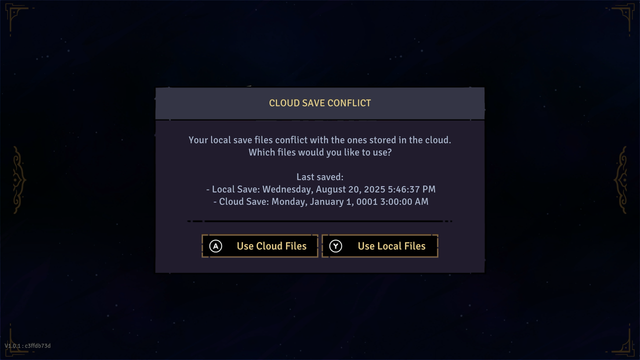
Task: Click the circled Y controller glyph
Action: coord(336,246)
